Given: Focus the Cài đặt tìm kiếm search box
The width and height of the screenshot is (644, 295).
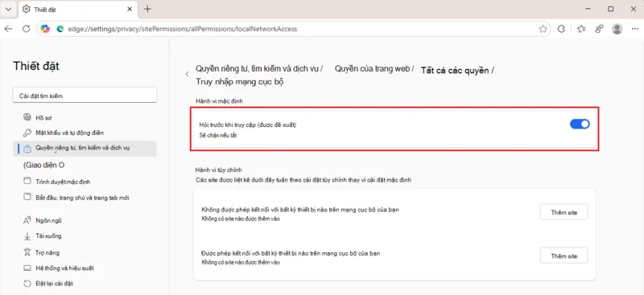Looking at the screenshot, I should [x=85, y=96].
